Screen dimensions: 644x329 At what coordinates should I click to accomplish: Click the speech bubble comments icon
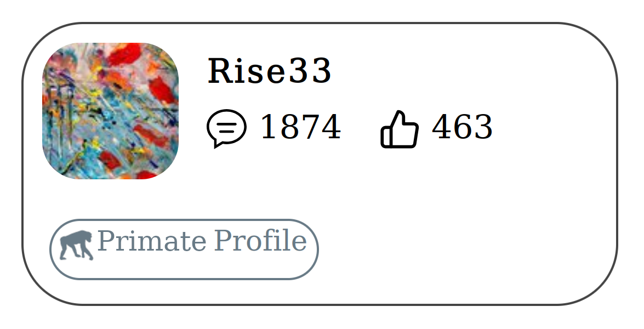tap(226, 128)
